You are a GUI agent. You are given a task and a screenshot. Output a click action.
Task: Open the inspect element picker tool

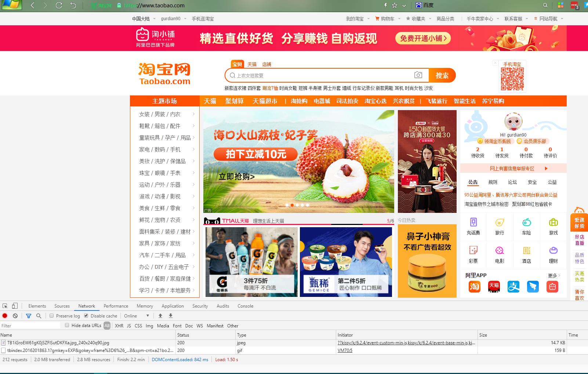pos(5,306)
